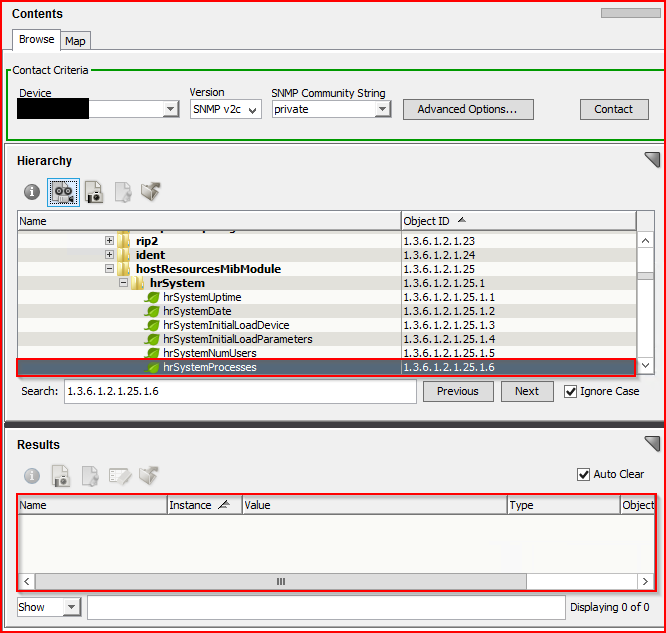Click the folder icon beside ident
The image size is (666, 633).
click(124, 255)
